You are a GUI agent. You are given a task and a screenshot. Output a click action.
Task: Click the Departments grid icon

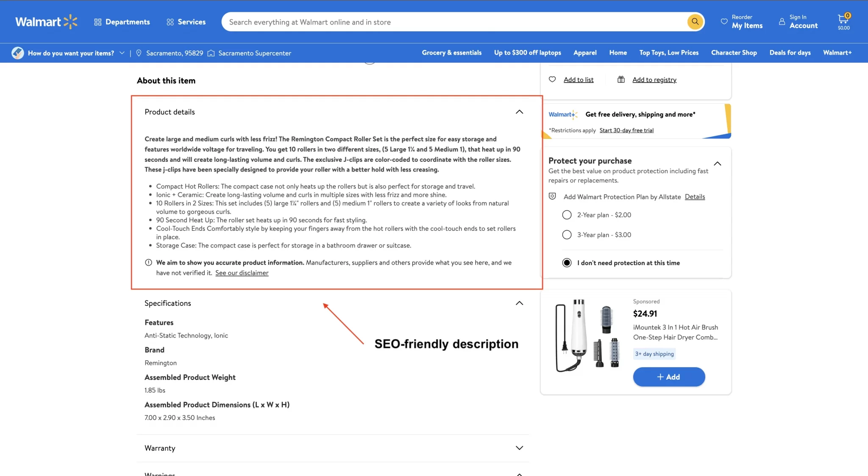point(98,22)
